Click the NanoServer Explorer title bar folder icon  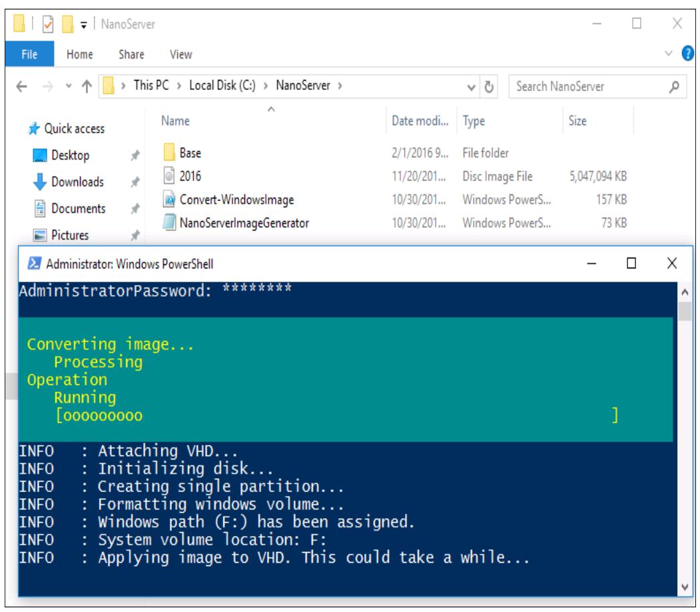[19, 24]
